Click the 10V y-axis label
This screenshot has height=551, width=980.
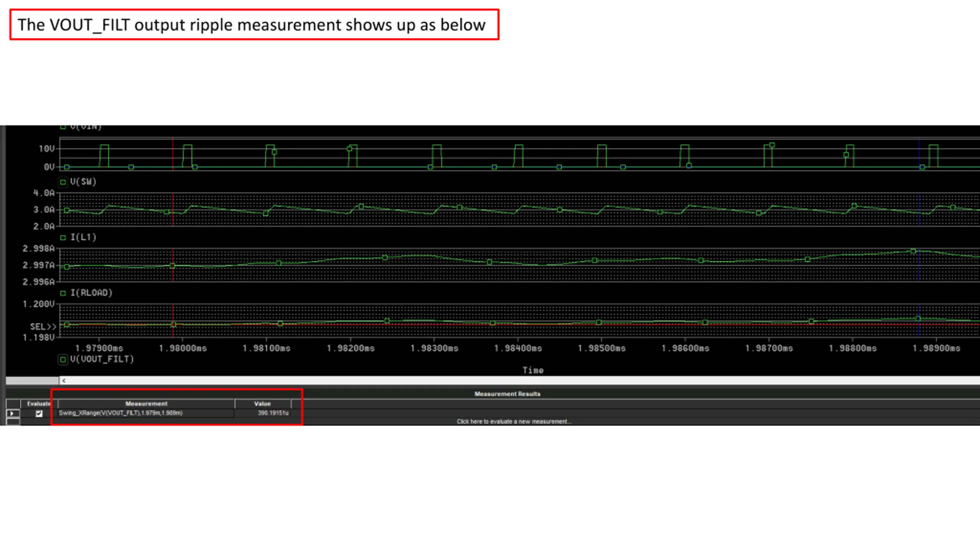click(46, 148)
